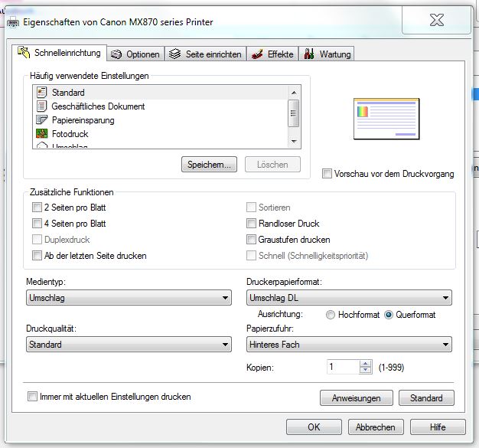Screen dimensions: 479x448
Task: Click the settings list scroll-down arrow
Action: [294, 141]
